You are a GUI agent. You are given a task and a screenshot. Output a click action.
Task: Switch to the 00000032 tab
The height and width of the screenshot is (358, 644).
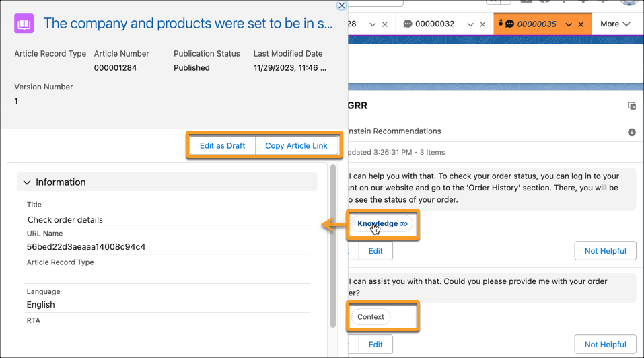[434, 24]
